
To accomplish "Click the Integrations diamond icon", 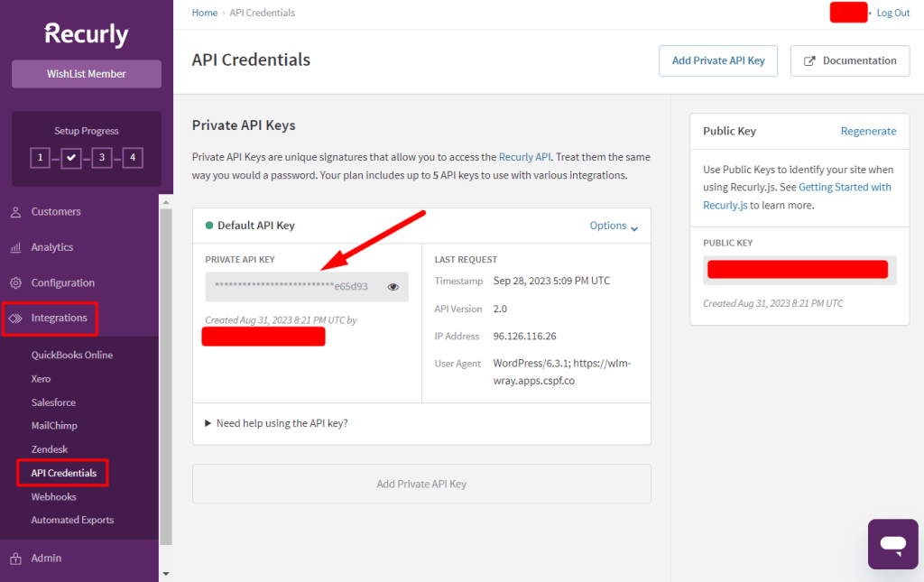I will 15,319.
